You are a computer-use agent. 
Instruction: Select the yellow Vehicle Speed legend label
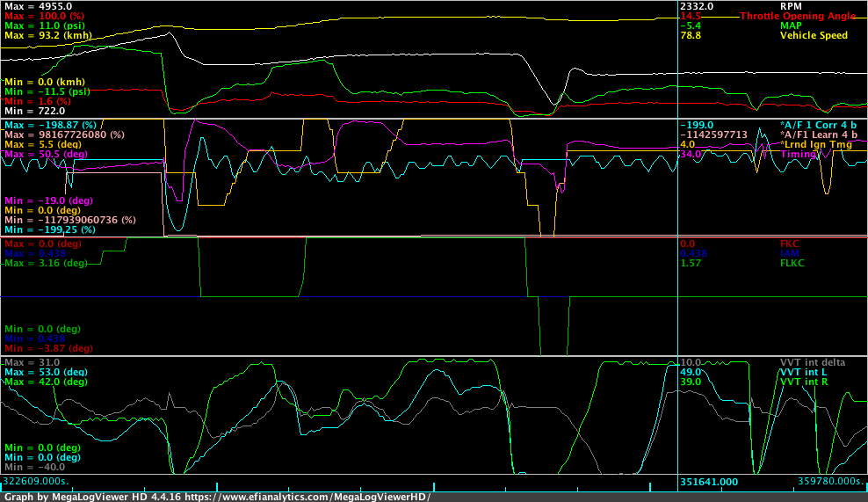[x=814, y=36]
